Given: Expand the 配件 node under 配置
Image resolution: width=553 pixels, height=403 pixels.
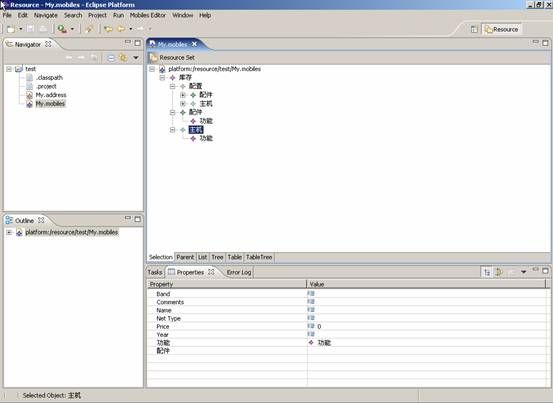Looking at the screenshot, I should click(x=182, y=95).
